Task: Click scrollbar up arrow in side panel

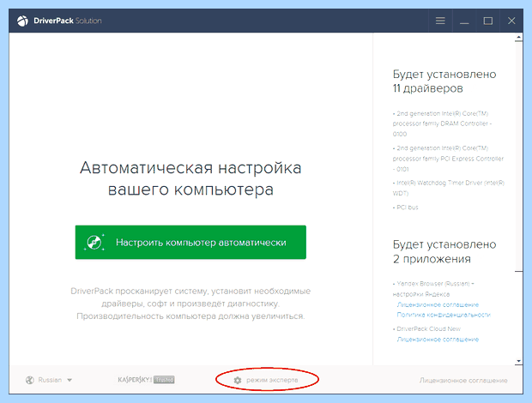Action: coord(518,37)
